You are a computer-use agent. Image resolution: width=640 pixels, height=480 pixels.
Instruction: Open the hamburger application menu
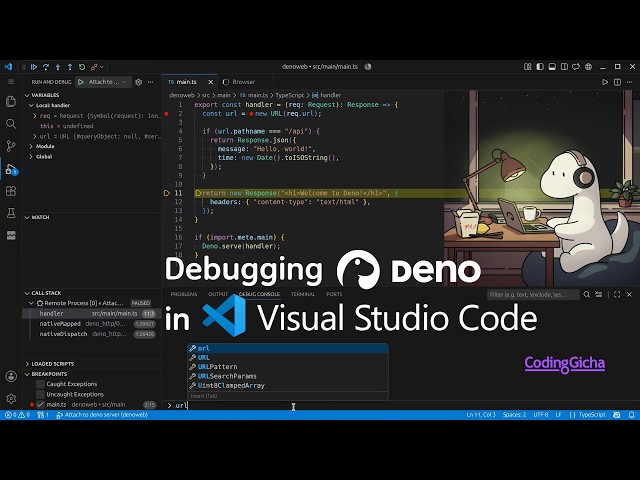click(x=11, y=82)
